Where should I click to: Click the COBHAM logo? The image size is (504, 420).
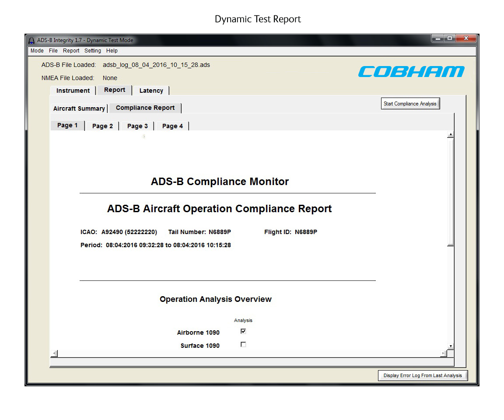coord(411,71)
